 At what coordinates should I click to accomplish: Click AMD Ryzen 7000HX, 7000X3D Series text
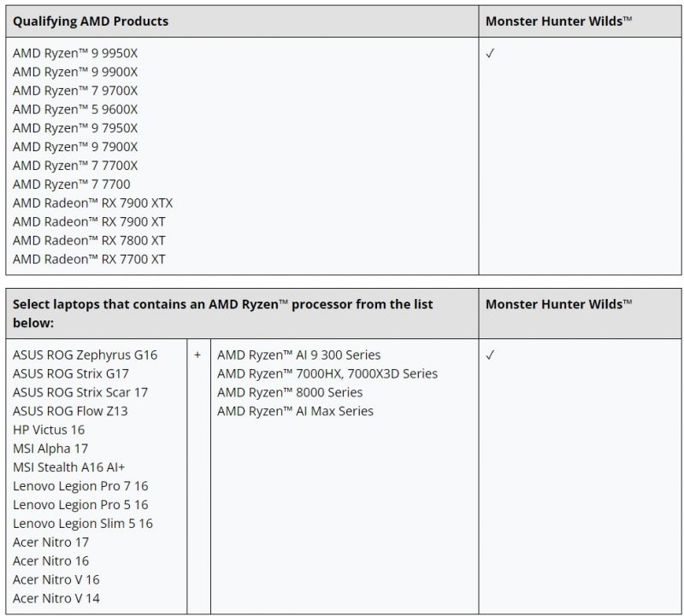327,373
